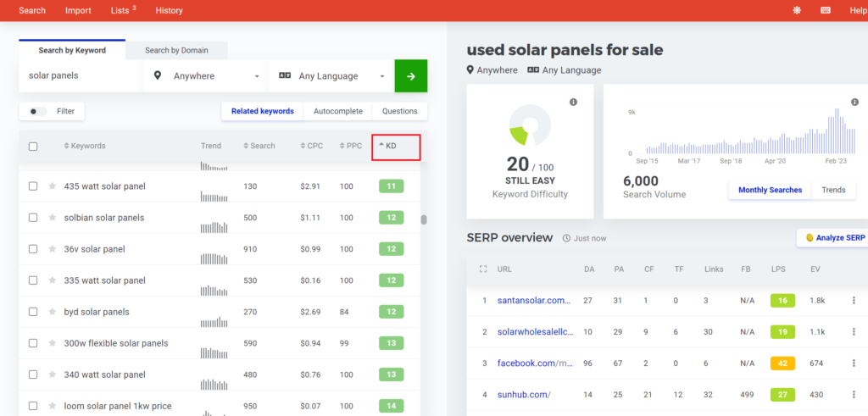The image size is (868, 416).
Task: Click the green search arrow button
Action: pos(411,75)
